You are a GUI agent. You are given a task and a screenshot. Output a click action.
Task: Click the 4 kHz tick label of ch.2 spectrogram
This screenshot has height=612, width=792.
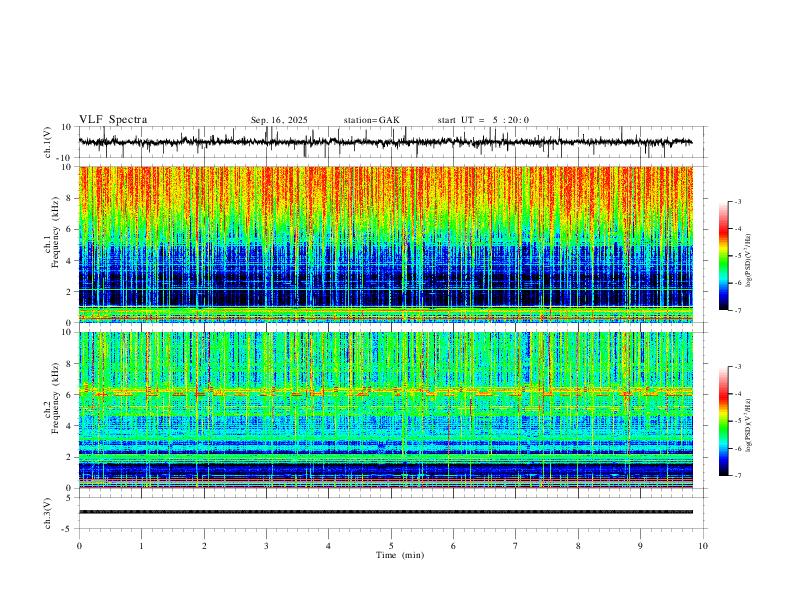tap(70, 426)
